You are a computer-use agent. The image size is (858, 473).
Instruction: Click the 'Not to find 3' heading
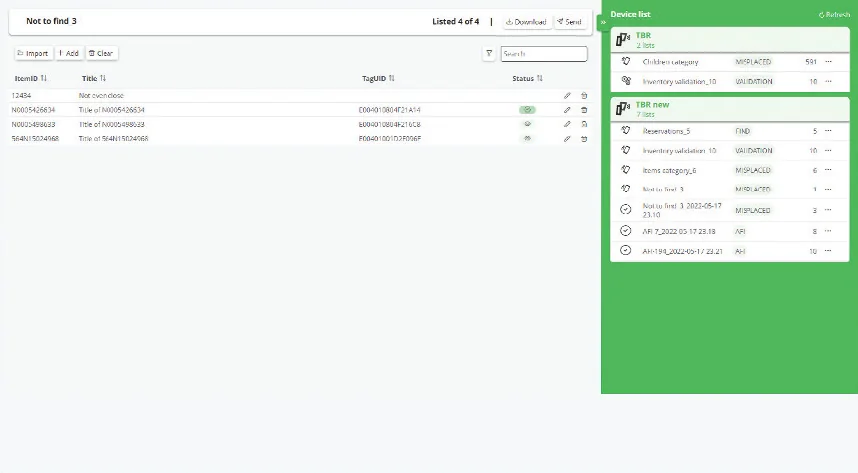click(51, 21)
